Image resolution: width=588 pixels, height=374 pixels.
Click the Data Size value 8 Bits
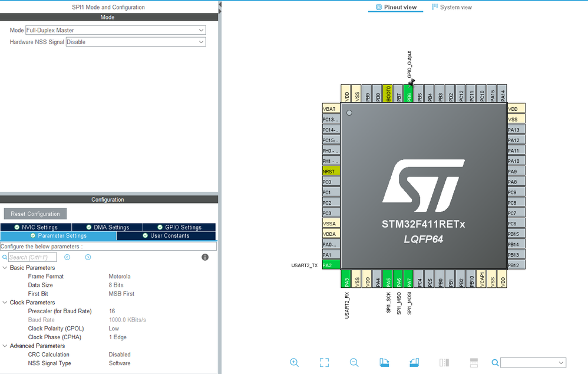116,285
